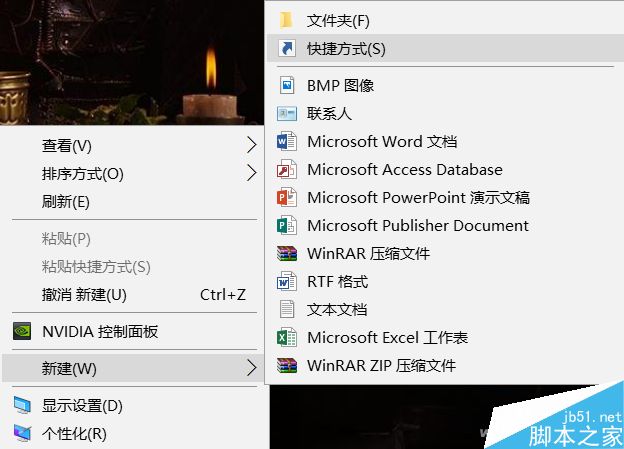This screenshot has height=449, width=624.
Task: Click the greyed 粘贴(P) entry
Action: 133,238
